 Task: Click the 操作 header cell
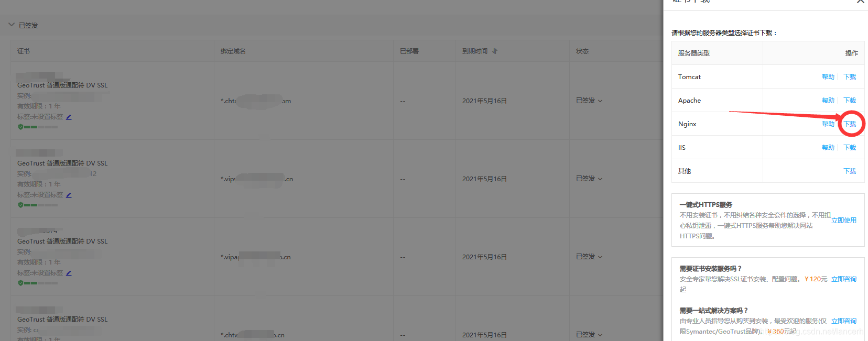(813, 53)
